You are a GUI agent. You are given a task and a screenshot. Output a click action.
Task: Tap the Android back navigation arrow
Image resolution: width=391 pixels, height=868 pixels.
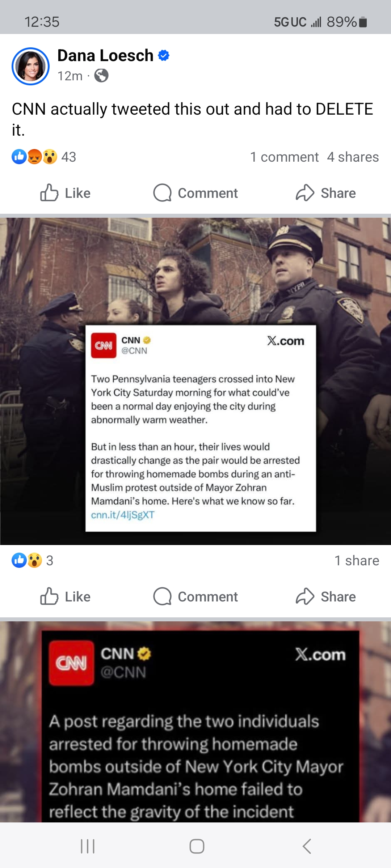click(x=307, y=846)
